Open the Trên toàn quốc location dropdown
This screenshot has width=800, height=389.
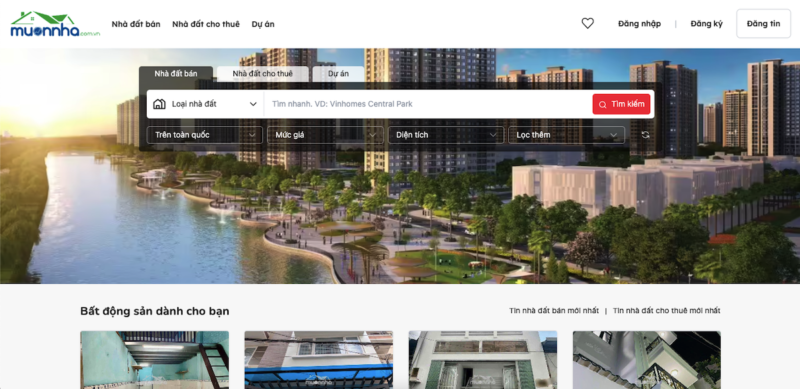point(205,135)
